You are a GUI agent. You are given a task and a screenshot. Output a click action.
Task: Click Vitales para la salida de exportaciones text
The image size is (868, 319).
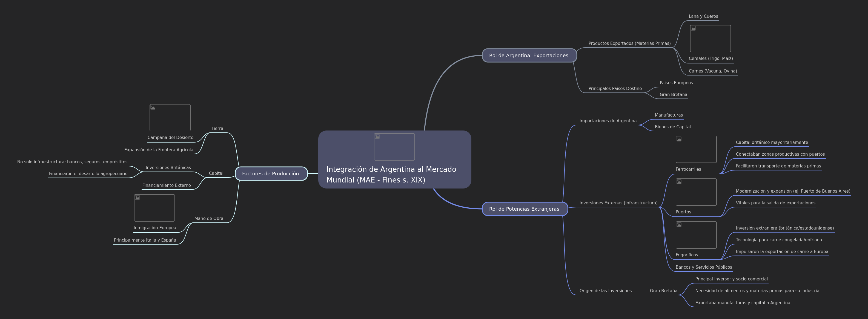tap(775, 203)
